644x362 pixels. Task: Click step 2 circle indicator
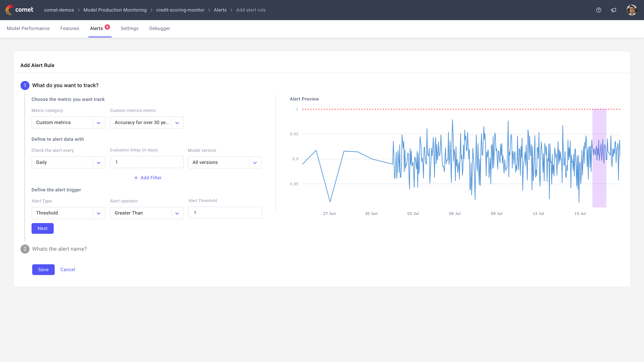coord(25,249)
